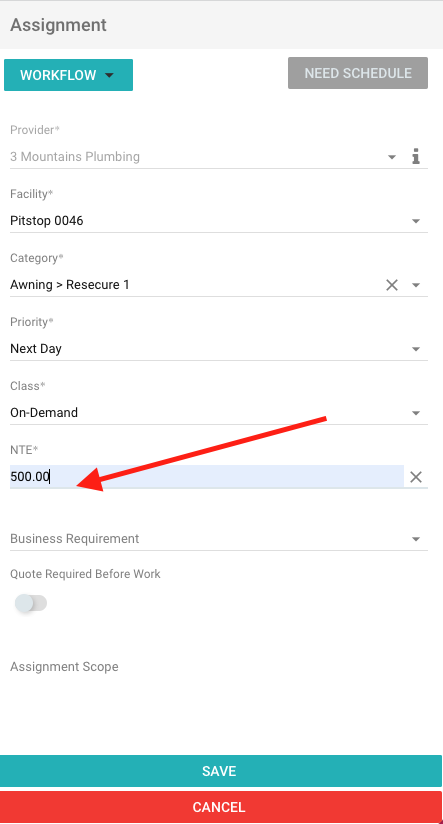
Task: Select the Awning > Resecure 1 category text
Action: 69,285
